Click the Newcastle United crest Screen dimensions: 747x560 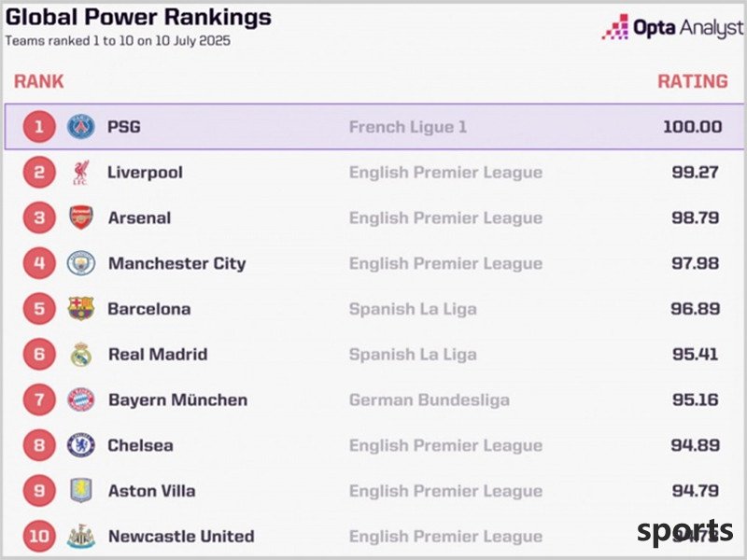coord(81,536)
